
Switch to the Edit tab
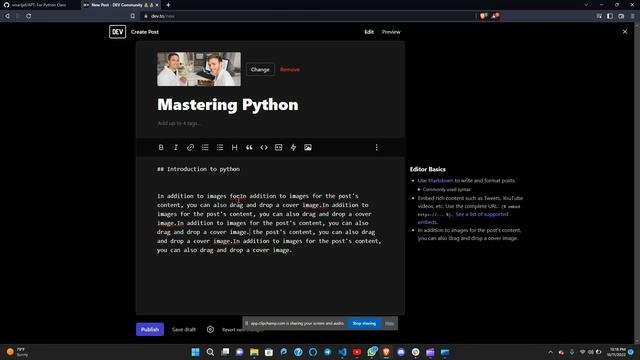(x=369, y=32)
